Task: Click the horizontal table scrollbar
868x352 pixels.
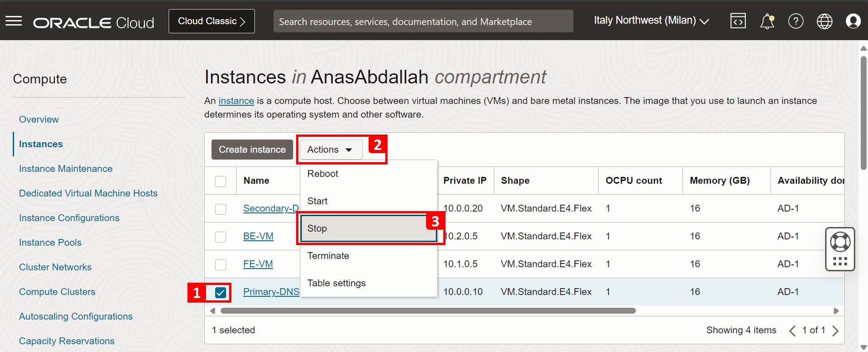Action: coord(428,311)
